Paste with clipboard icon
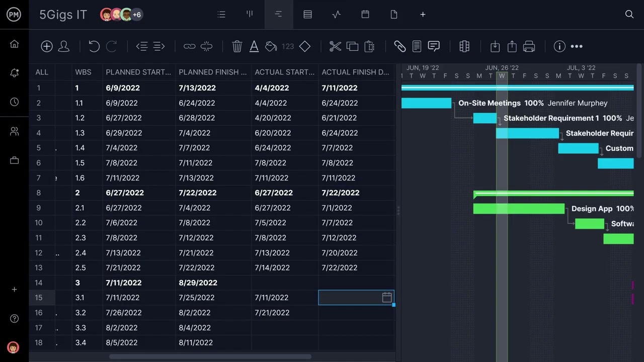644x362 pixels. coord(369,46)
